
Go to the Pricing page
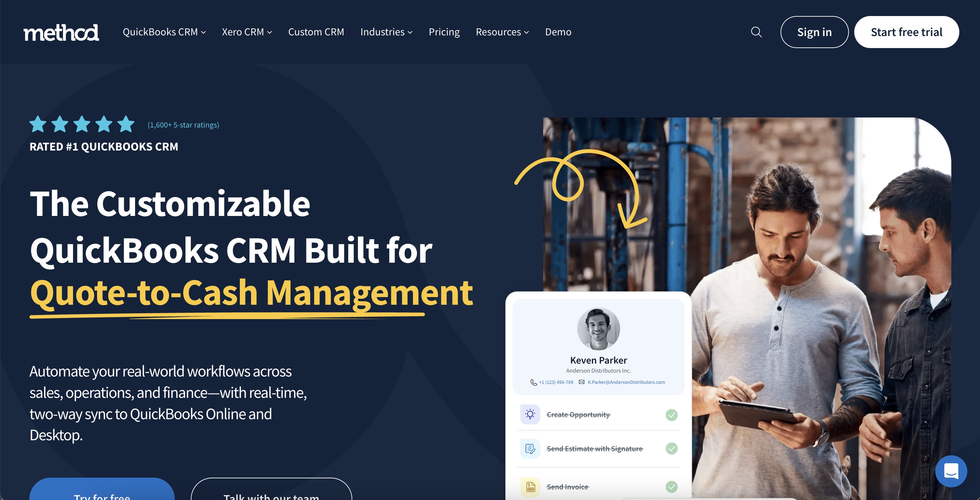point(444,32)
